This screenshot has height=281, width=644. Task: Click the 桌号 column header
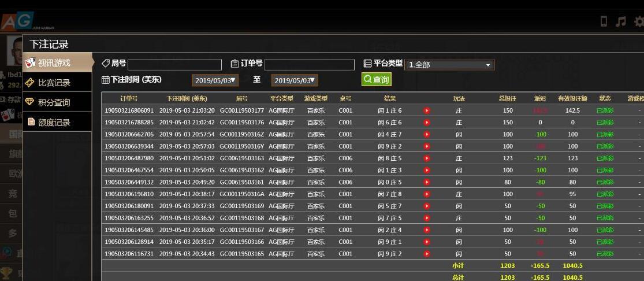(x=345, y=99)
